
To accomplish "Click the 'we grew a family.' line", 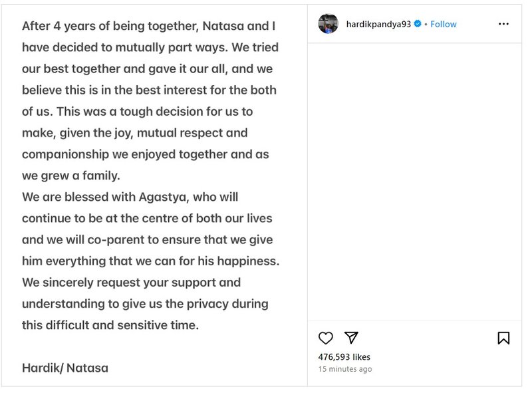I will [71, 176].
